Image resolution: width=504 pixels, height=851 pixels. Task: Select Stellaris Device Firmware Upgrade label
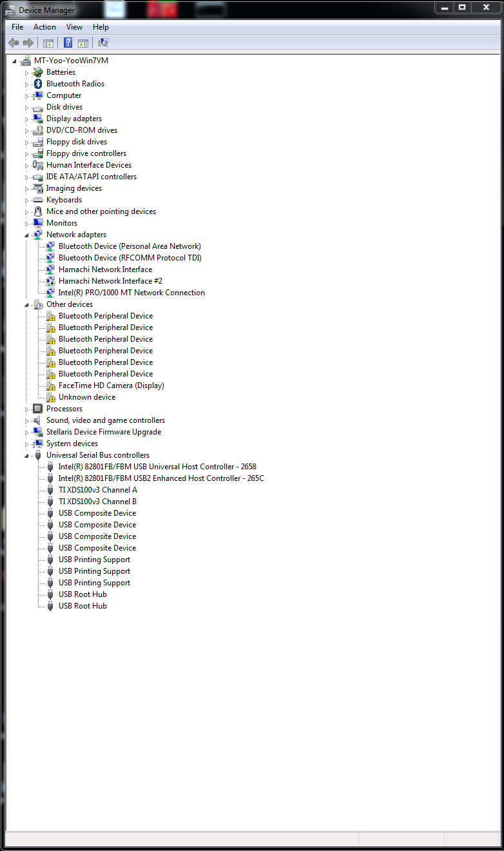pyautogui.click(x=104, y=432)
